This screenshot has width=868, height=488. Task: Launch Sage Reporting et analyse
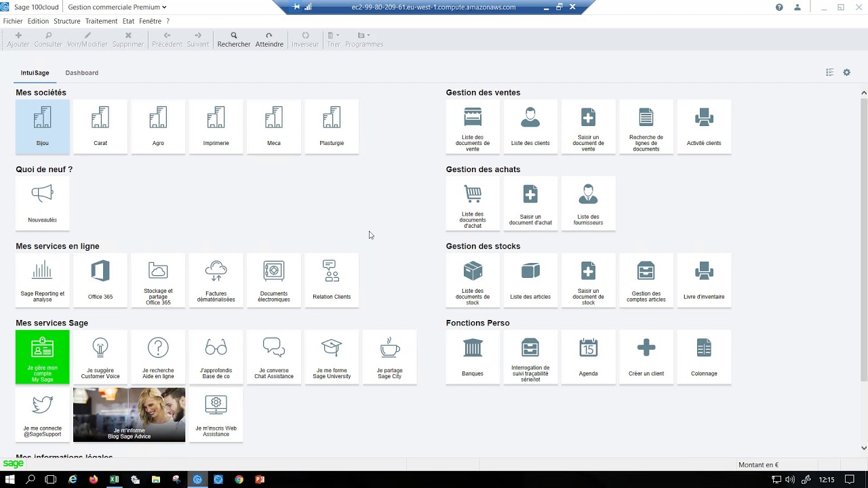[x=42, y=281]
